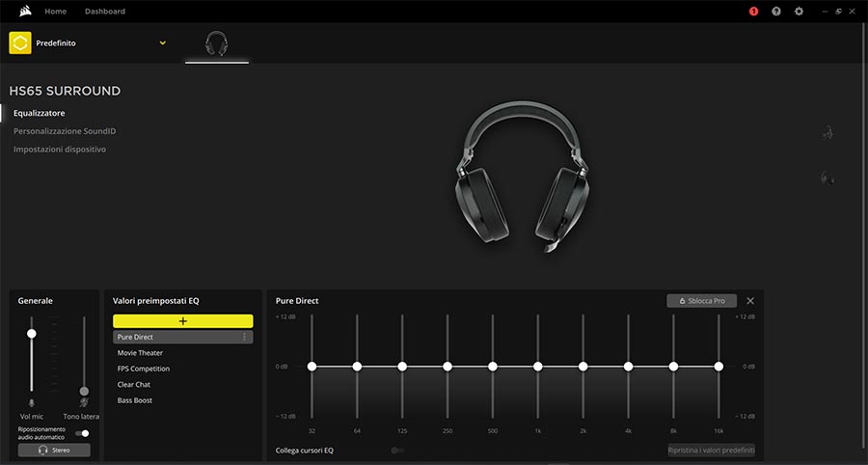Viewport: 868px width, 465px height.
Task: Click the 8k EQ slider handle
Action: pos(674,367)
